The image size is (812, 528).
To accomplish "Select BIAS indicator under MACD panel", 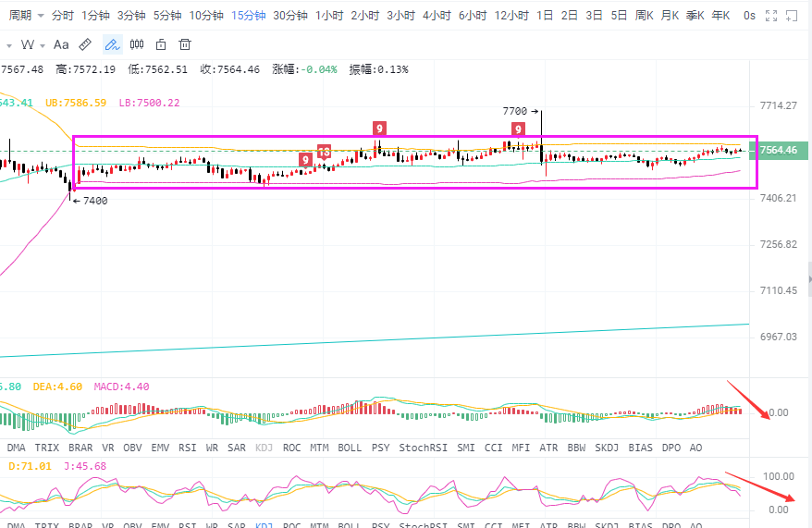I will click(641, 448).
